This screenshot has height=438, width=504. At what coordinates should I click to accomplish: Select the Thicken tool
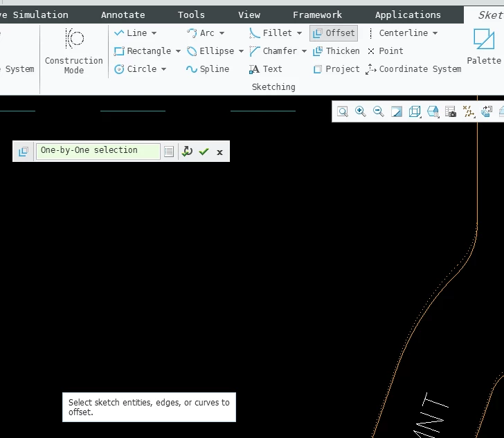point(336,51)
